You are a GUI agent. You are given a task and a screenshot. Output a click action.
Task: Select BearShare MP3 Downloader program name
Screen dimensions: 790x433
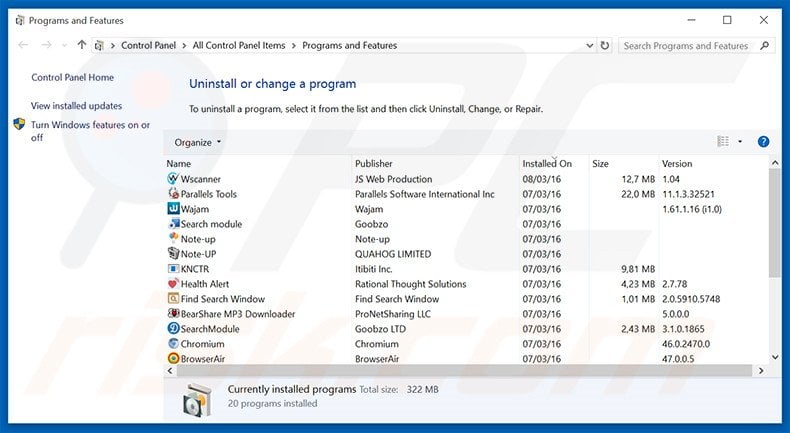(x=238, y=314)
